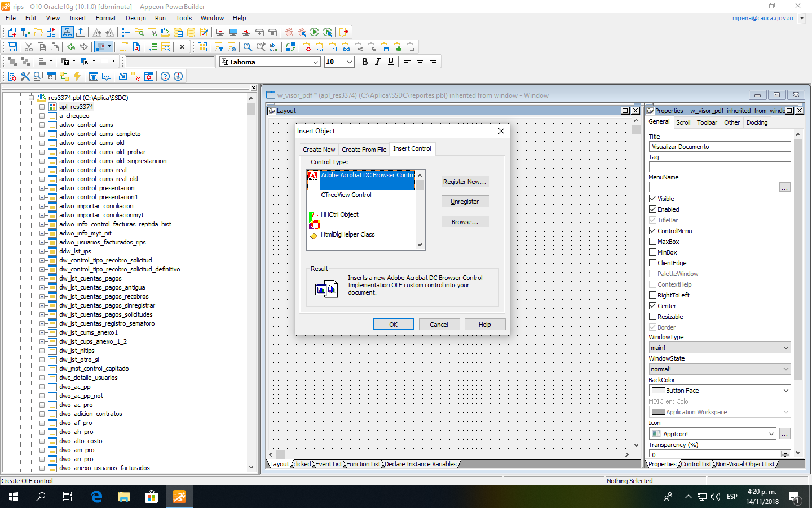Click the Register New... button

(465, 182)
